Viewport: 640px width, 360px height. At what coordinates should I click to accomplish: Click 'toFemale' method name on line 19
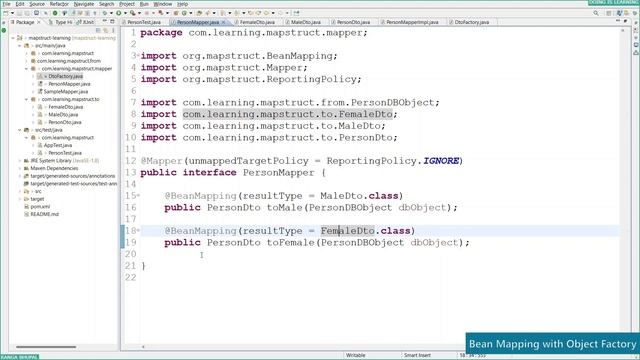point(291,242)
